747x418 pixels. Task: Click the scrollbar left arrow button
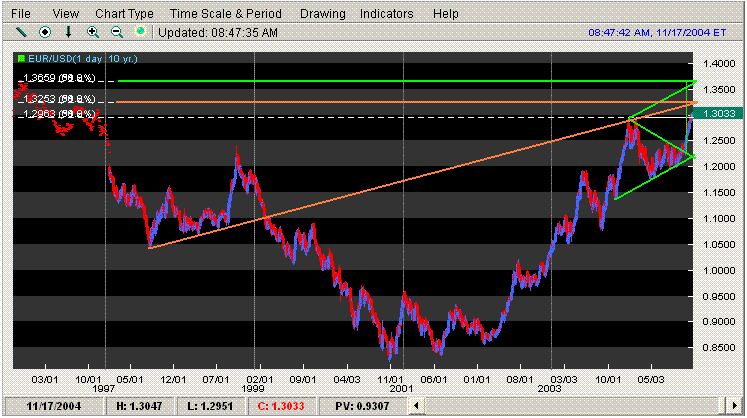tap(416, 406)
